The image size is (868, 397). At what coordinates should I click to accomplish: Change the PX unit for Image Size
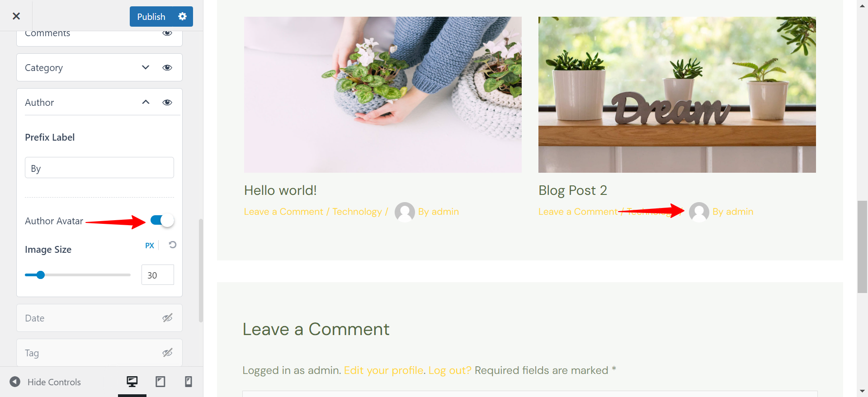click(150, 246)
